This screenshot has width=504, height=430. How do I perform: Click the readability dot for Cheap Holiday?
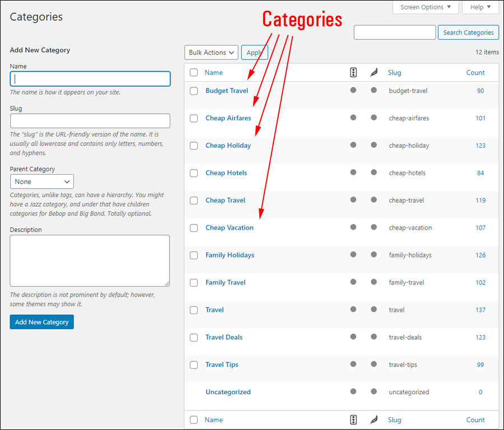pyautogui.click(x=374, y=144)
